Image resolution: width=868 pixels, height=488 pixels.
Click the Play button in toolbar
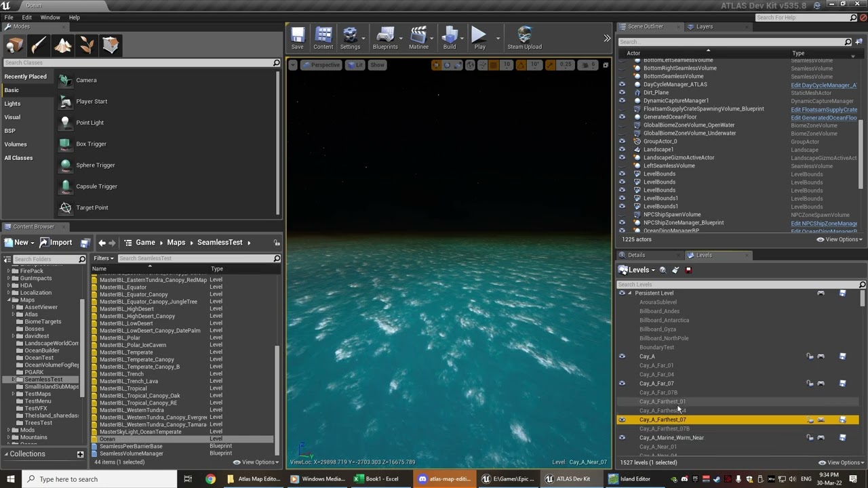point(479,38)
